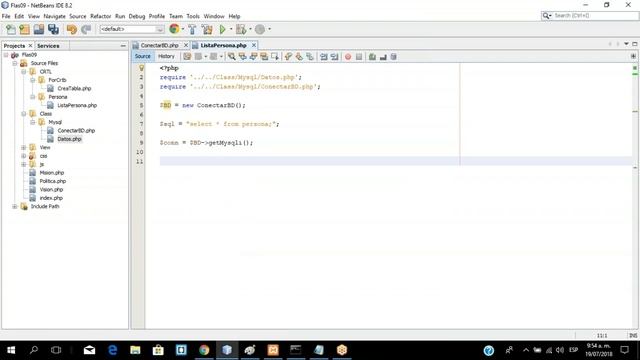Switch to the ConectarBD.php editor tab

pos(160,45)
